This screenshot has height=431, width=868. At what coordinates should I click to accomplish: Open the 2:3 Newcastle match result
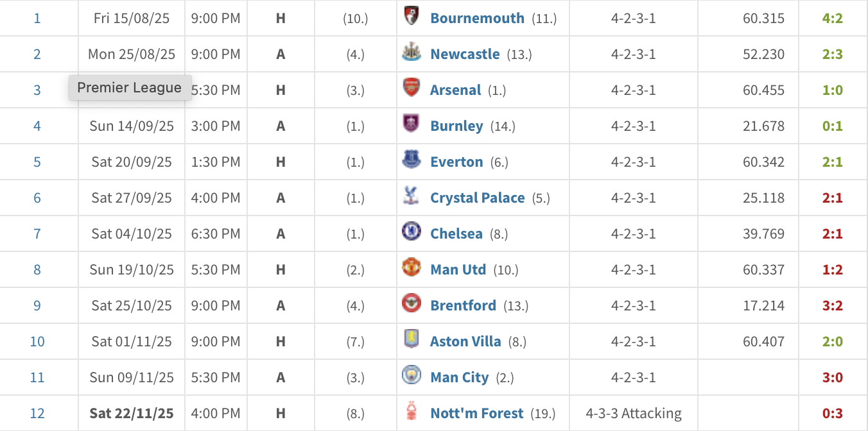[832, 54]
